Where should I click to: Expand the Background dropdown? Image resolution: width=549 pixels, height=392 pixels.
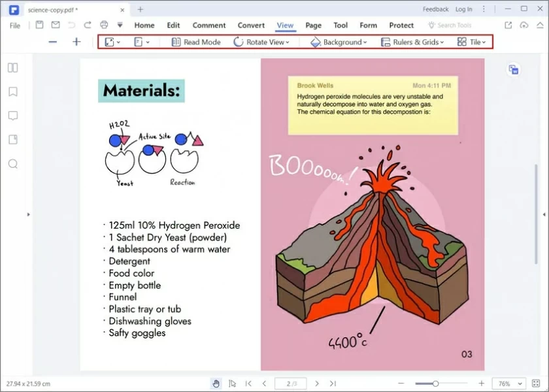[338, 42]
